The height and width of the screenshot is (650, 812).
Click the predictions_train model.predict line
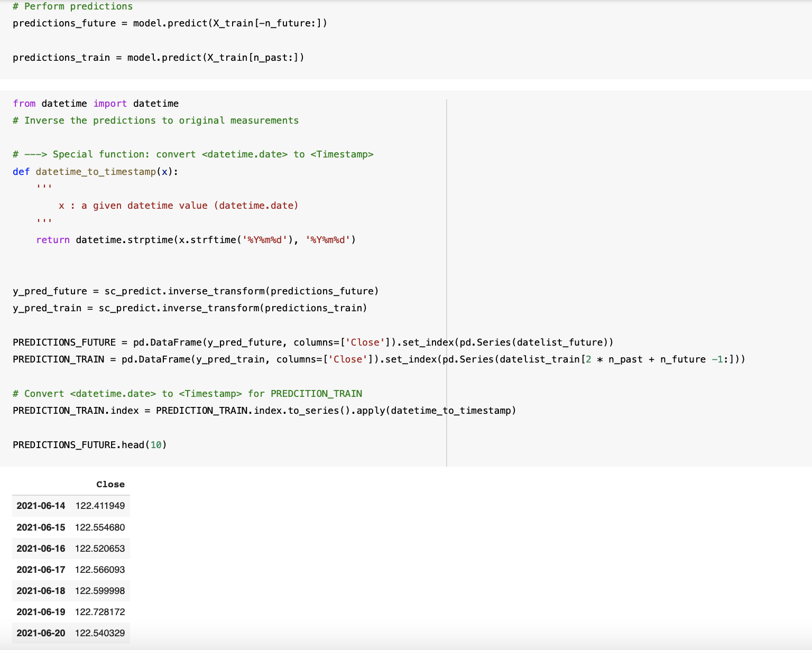[x=158, y=57]
